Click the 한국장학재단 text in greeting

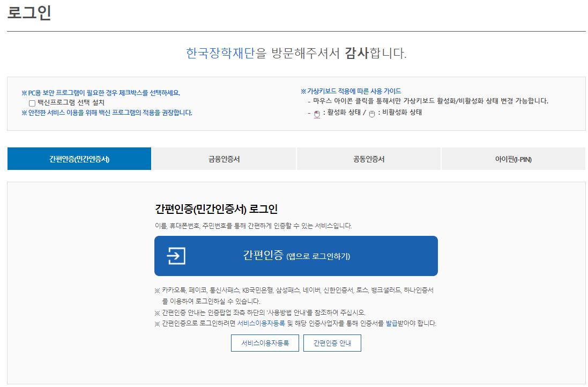tap(220, 53)
